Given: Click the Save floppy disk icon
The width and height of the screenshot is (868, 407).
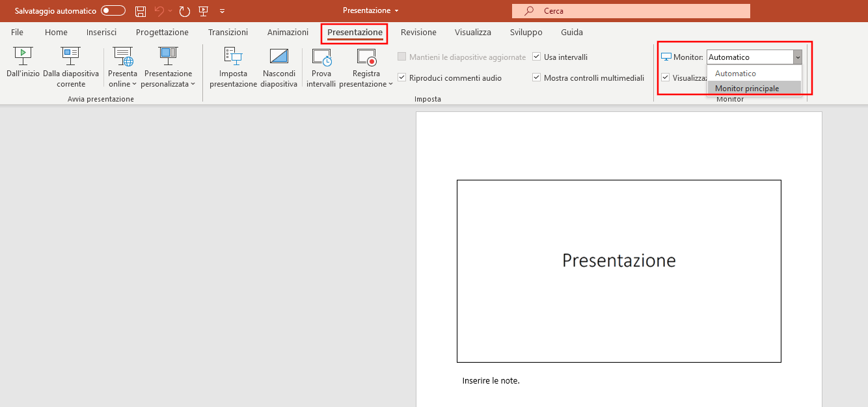Looking at the screenshot, I should tap(140, 11).
